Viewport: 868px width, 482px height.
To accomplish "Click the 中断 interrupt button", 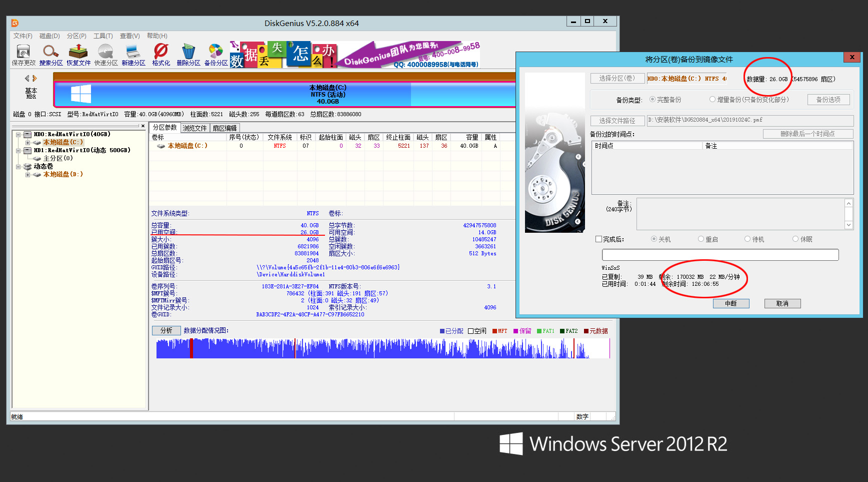I will [731, 303].
